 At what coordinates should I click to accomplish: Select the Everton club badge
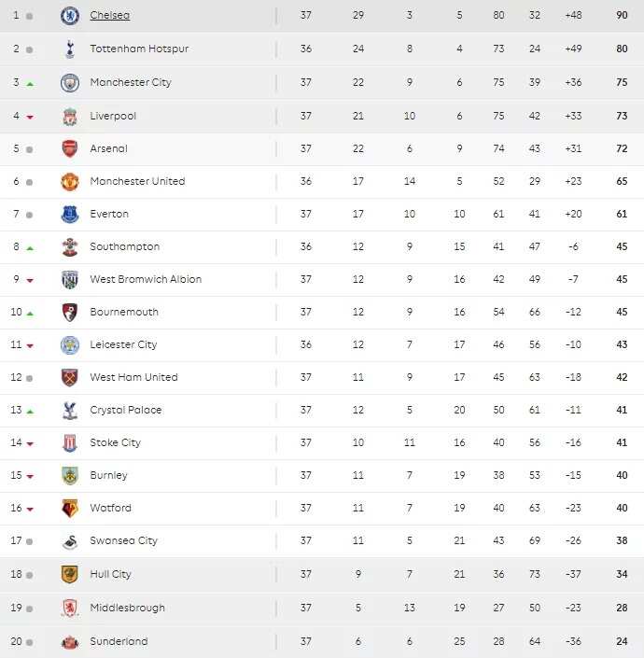point(70,214)
